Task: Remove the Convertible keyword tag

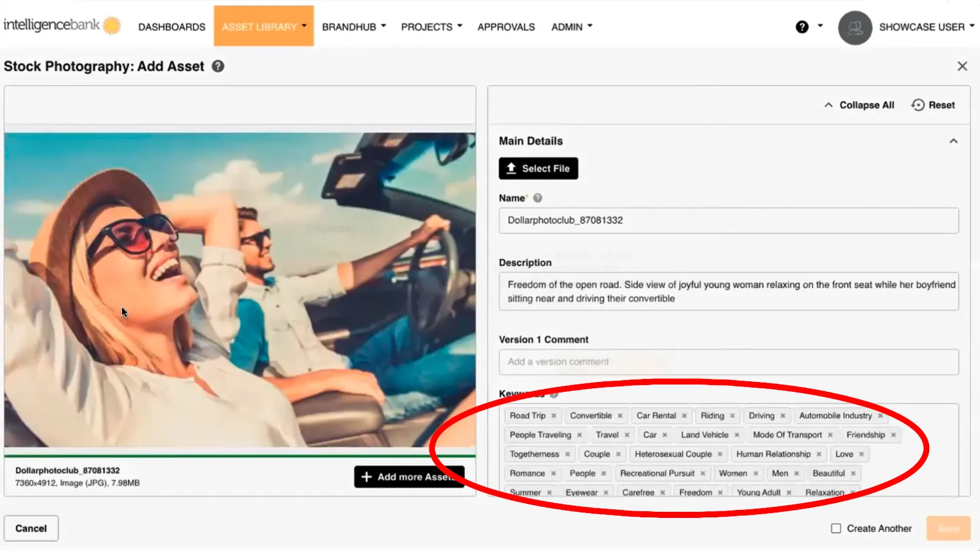Action: click(620, 416)
